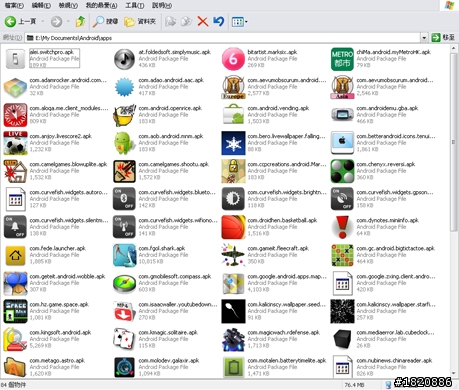Click the blue Undo arrow icon

pyautogui.click(x=219, y=22)
